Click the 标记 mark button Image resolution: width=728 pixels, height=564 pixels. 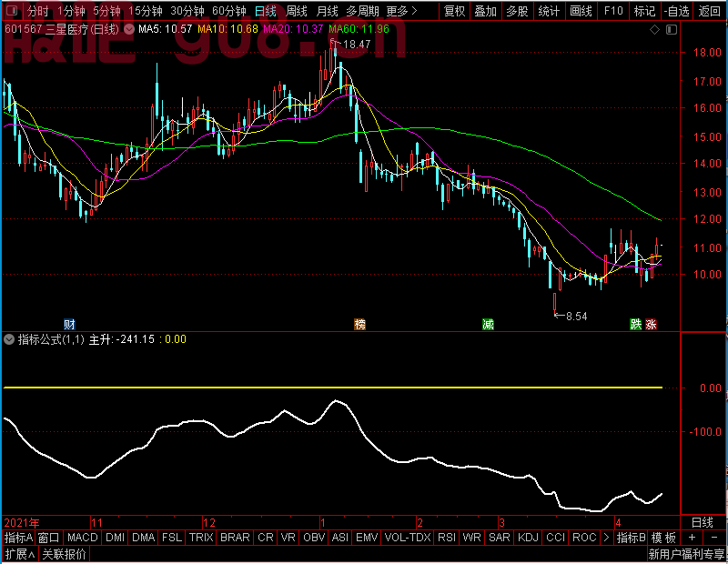tap(644, 11)
